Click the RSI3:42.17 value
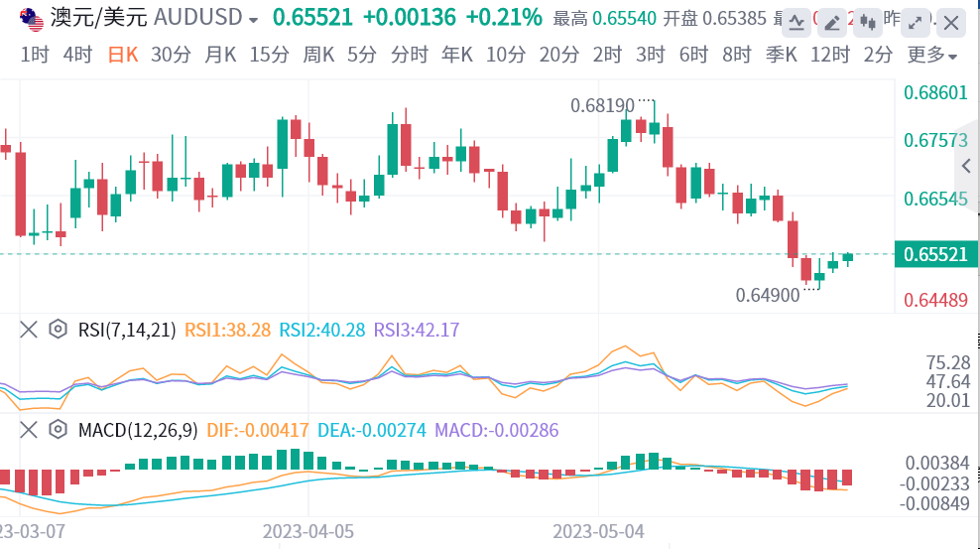This screenshot has width=980, height=549. tap(417, 330)
